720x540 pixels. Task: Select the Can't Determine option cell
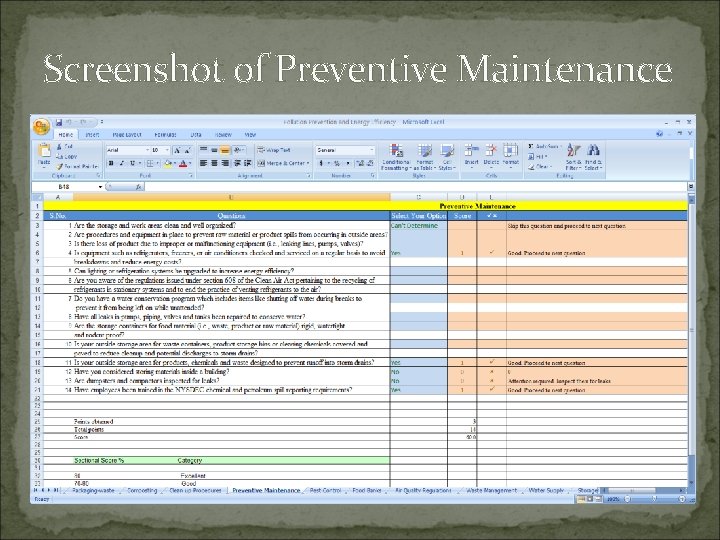click(418, 225)
